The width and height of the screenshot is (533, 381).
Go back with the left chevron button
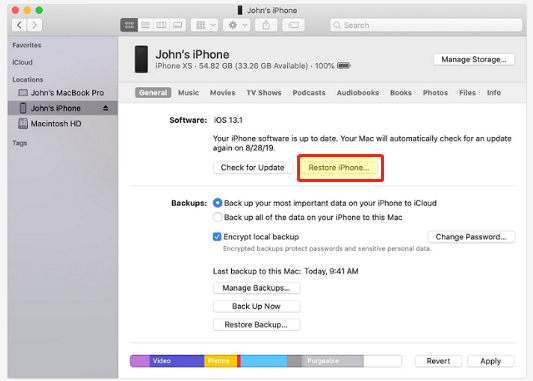point(19,25)
